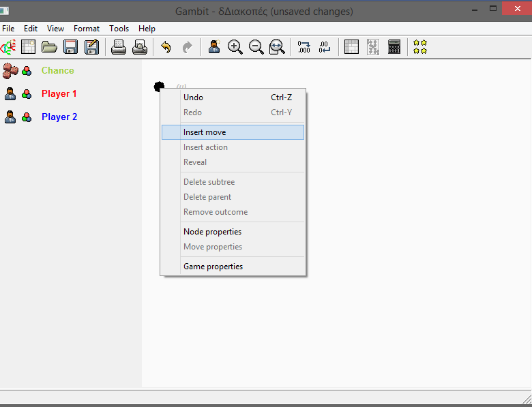Image resolution: width=532 pixels, height=409 pixels.
Task: Undo last change toolbar arrow
Action: coord(166,47)
